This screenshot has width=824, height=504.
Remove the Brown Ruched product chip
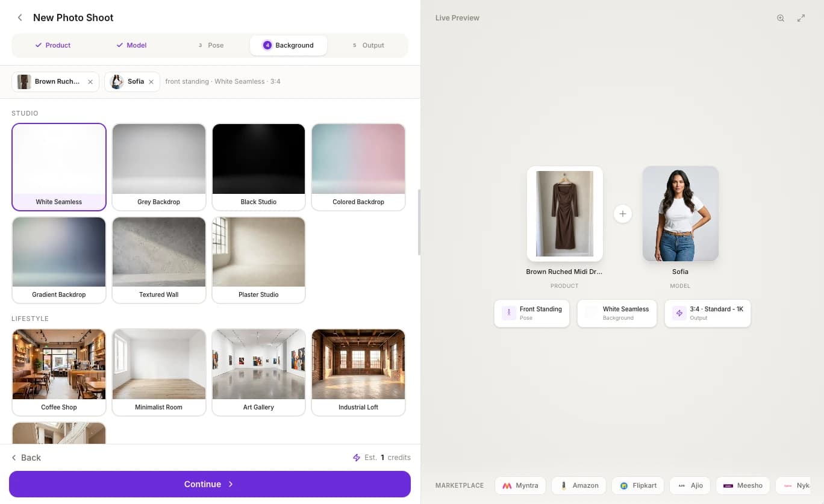point(90,82)
